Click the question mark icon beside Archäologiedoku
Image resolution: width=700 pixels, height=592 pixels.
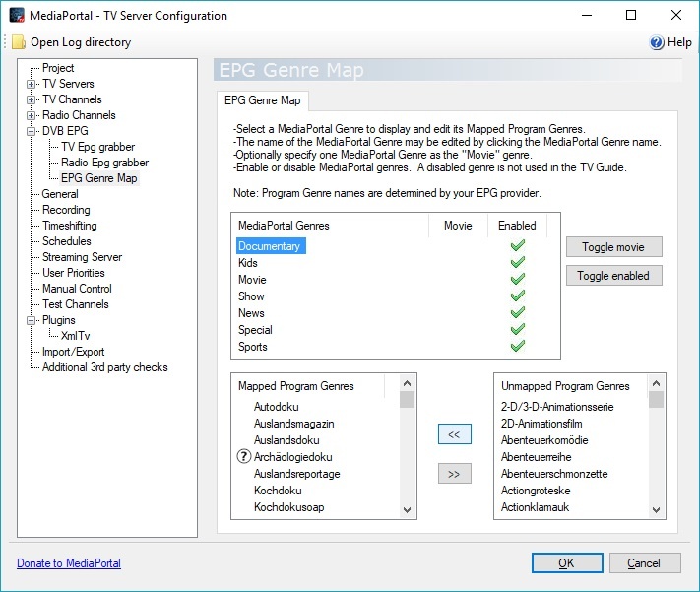(x=244, y=457)
